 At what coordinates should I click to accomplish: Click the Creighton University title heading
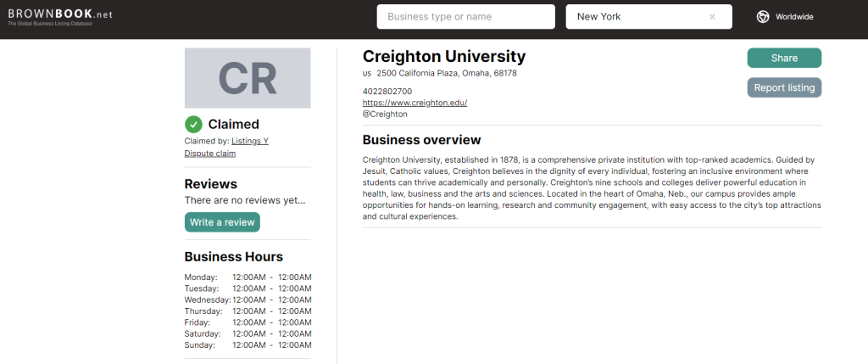[x=444, y=57]
